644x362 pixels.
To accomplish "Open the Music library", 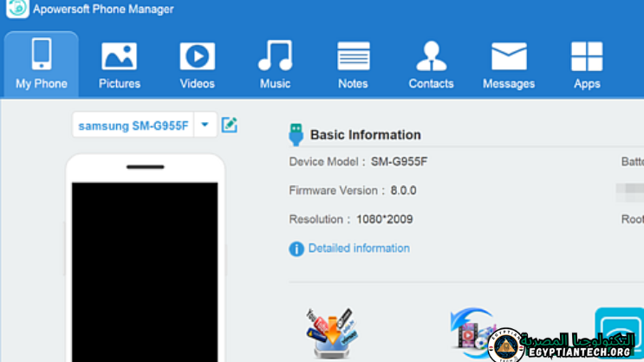I will click(275, 65).
